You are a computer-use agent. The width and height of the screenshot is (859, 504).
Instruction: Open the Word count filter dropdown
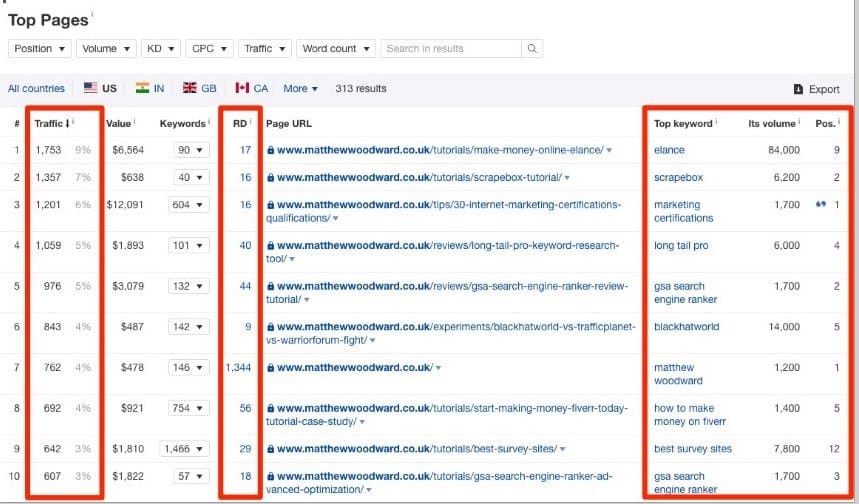[x=336, y=48]
